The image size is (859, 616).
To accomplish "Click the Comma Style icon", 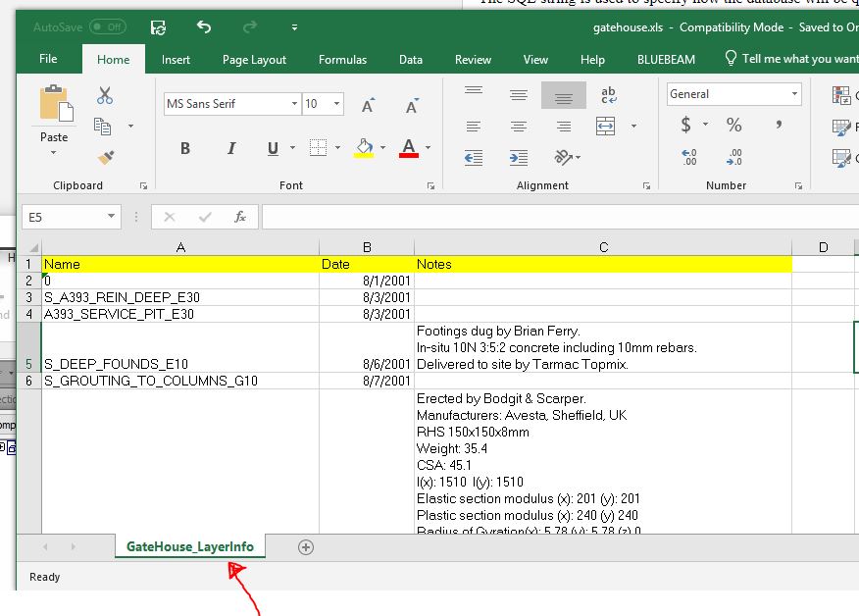I will (779, 125).
